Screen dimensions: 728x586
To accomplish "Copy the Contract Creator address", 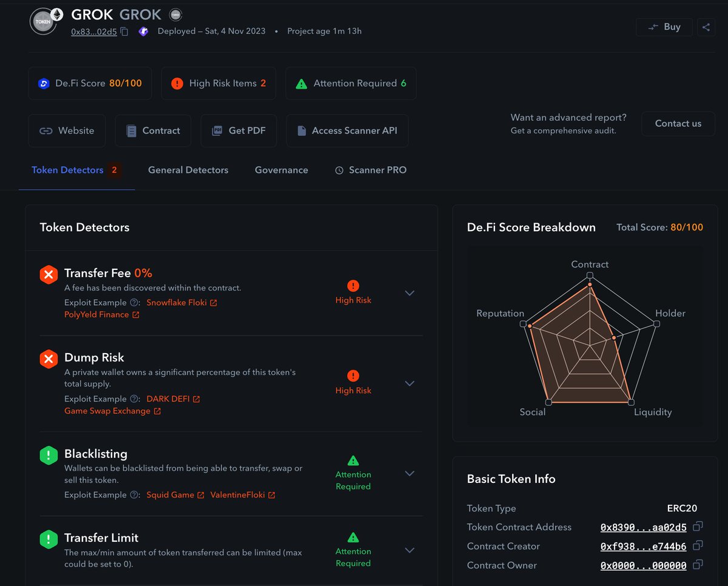I will pos(698,545).
